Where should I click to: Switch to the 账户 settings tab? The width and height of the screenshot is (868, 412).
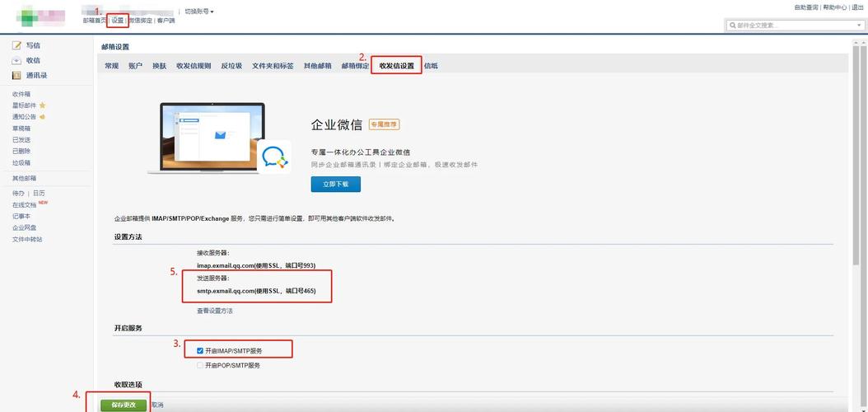coord(135,66)
